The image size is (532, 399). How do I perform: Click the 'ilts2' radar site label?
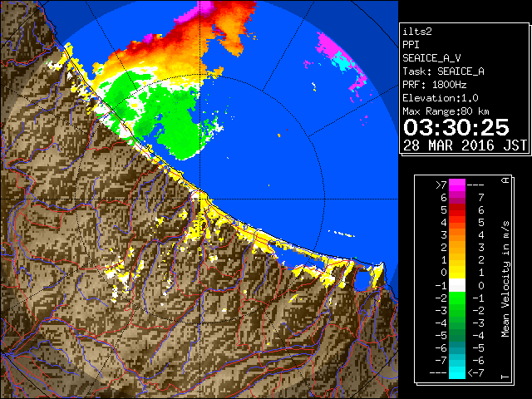(417, 32)
